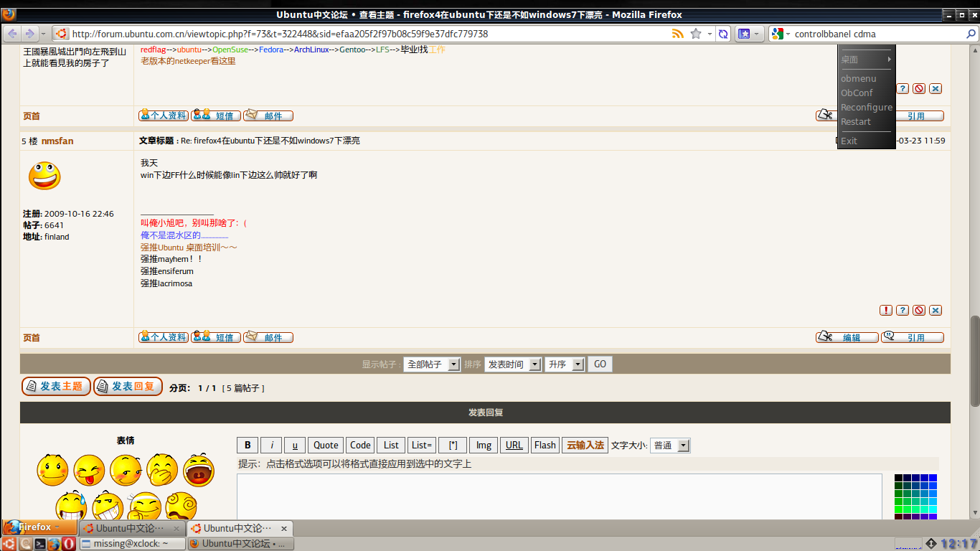Click the red ban icon on the upper post
The image size is (980, 551).
pyautogui.click(x=919, y=88)
